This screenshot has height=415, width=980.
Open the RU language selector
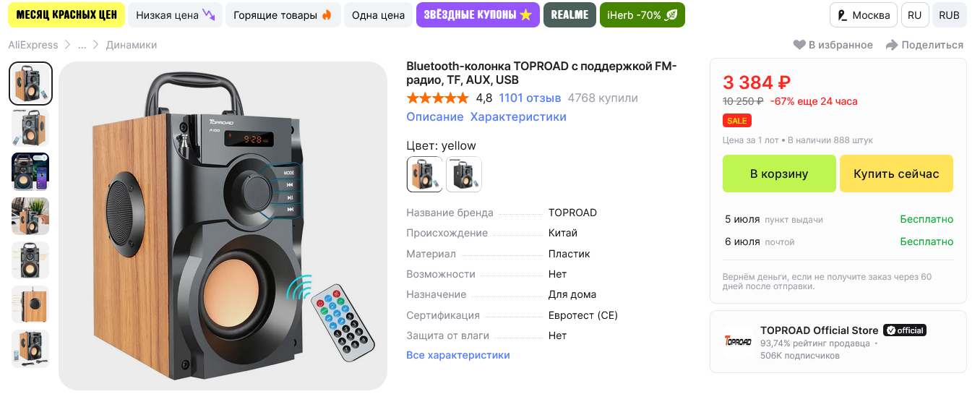915,15
